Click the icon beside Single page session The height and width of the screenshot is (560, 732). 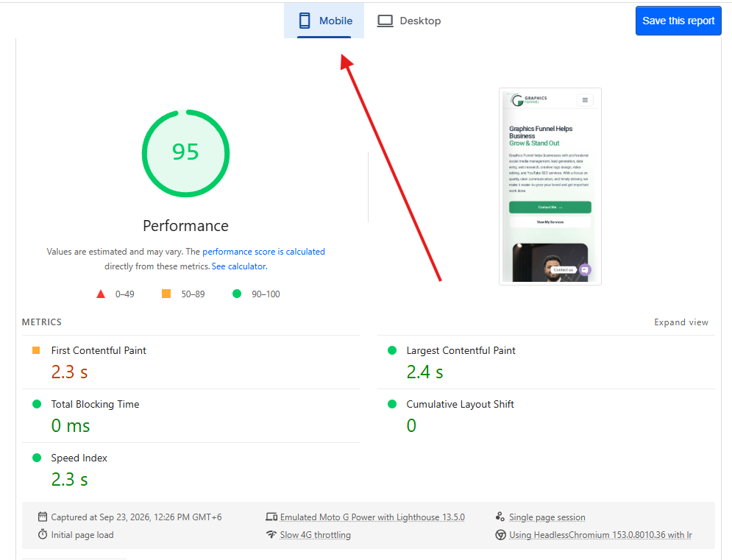pos(500,516)
